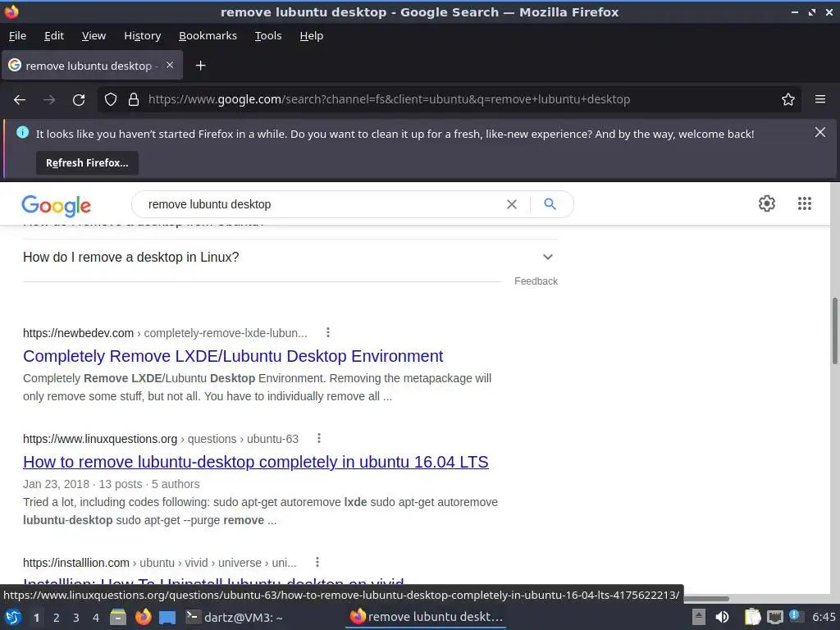Screen dimensions: 840x630
Task: Launch Firefox from the taskbar quicklaunch
Action: 143,617
